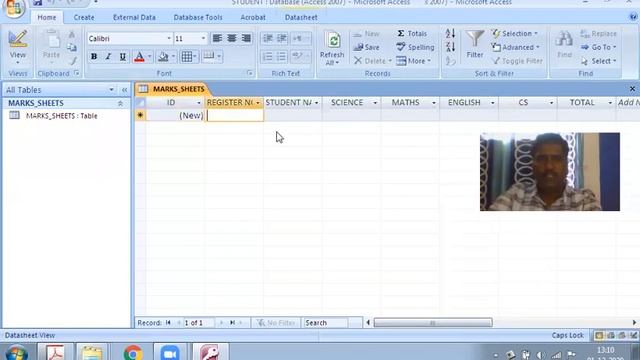
Task: Open the Go To dropdown
Action: 598,47
